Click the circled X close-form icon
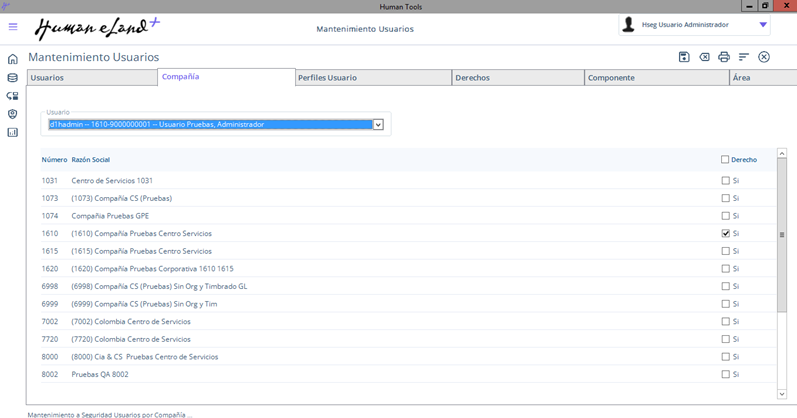The width and height of the screenshot is (797, 418). [x=764, y=57]
